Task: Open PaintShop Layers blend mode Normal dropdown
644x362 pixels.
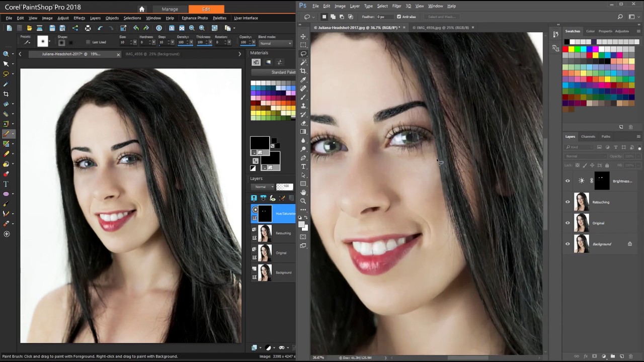Action: pyautogui.click(x=263, y=187)
